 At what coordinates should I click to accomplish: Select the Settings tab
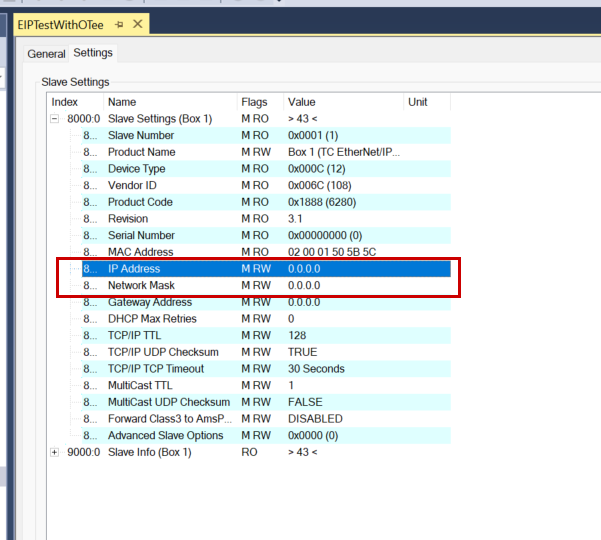(x=93, y=53)
